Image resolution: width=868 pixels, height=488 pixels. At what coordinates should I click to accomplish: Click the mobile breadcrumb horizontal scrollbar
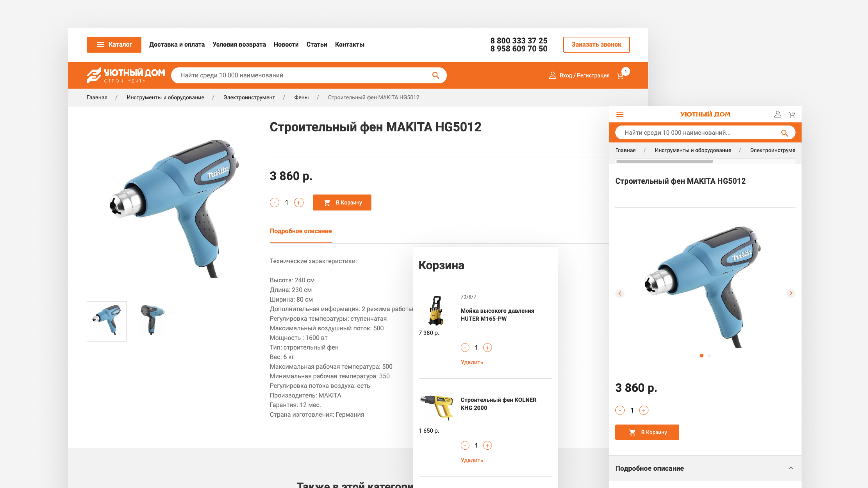coord(665,161)
